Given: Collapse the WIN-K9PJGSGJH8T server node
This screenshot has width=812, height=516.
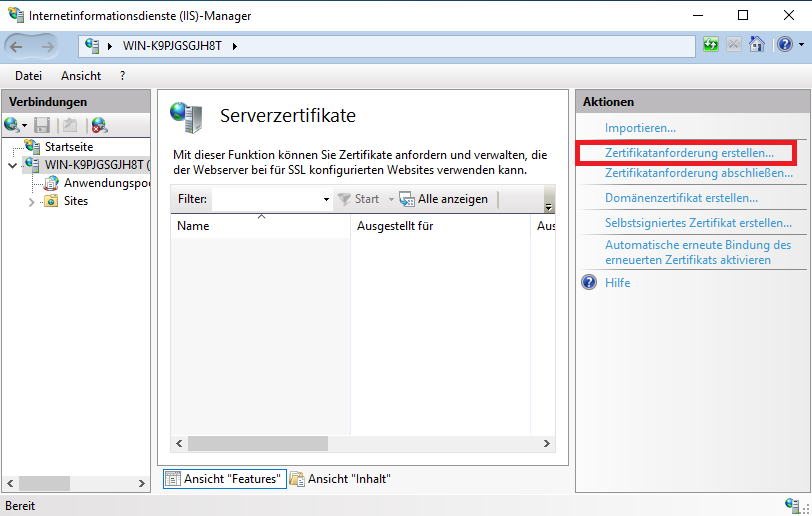Looking at the screenshot, I should (x=11, y=165).
